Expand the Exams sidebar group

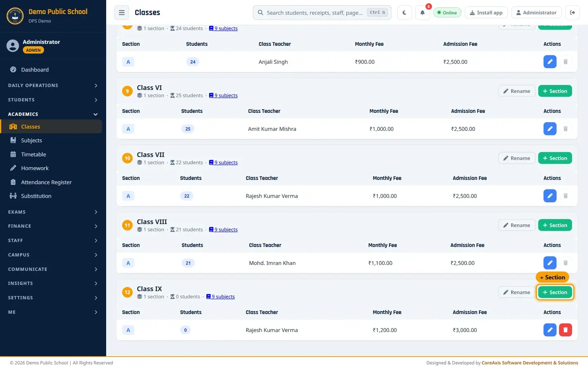tap(53, 212)
